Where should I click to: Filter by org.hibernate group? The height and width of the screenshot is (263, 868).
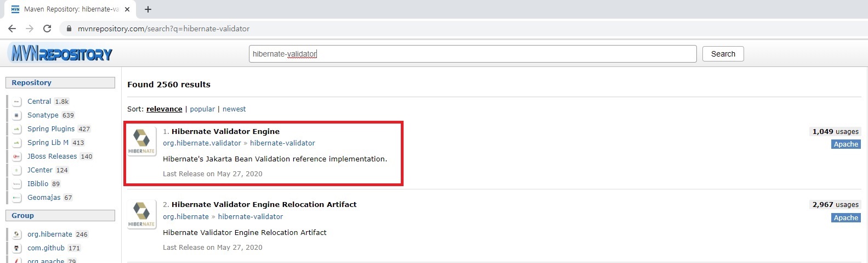[x=50, y=234]
